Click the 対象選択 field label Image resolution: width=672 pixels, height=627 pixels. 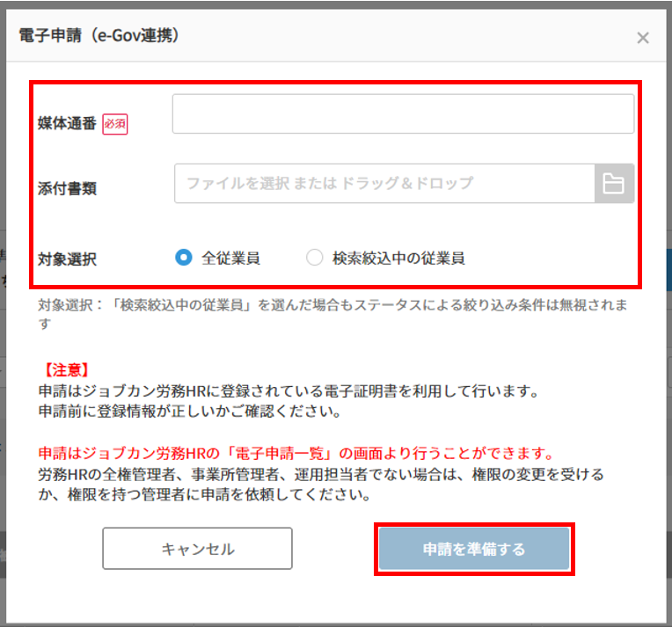coord(67,259)
